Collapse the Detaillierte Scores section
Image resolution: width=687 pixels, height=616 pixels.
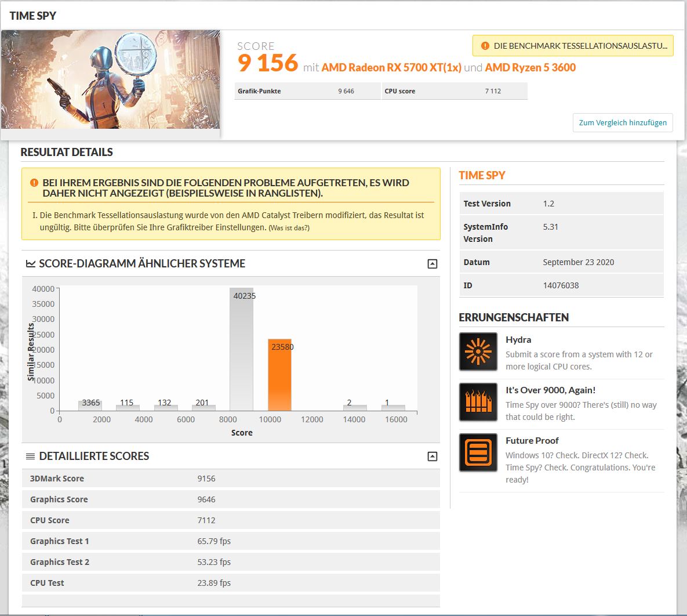tap(432, 456)
